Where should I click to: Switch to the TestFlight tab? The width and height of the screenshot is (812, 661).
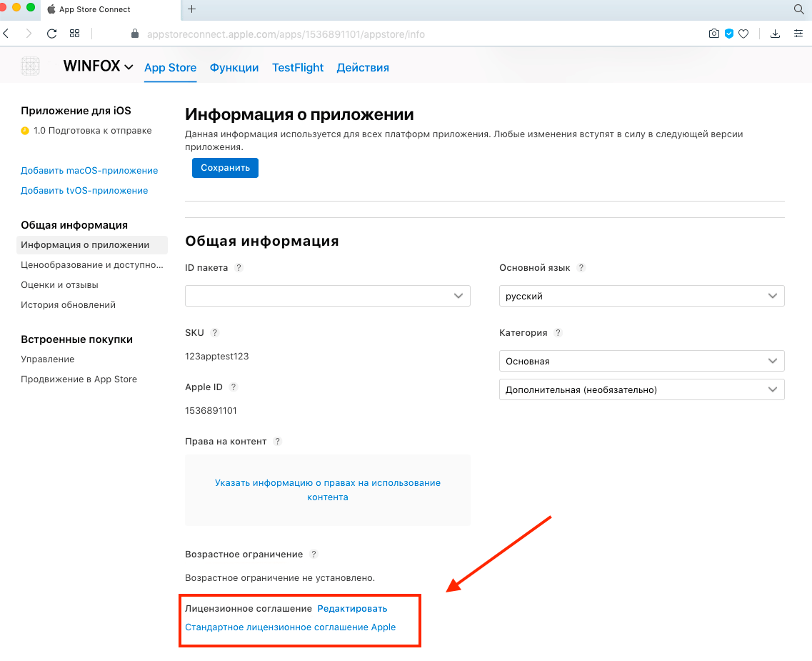(x=298, y=68)
